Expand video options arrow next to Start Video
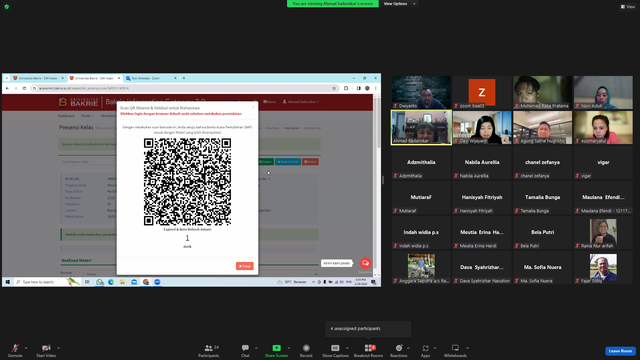 [58, 348]
